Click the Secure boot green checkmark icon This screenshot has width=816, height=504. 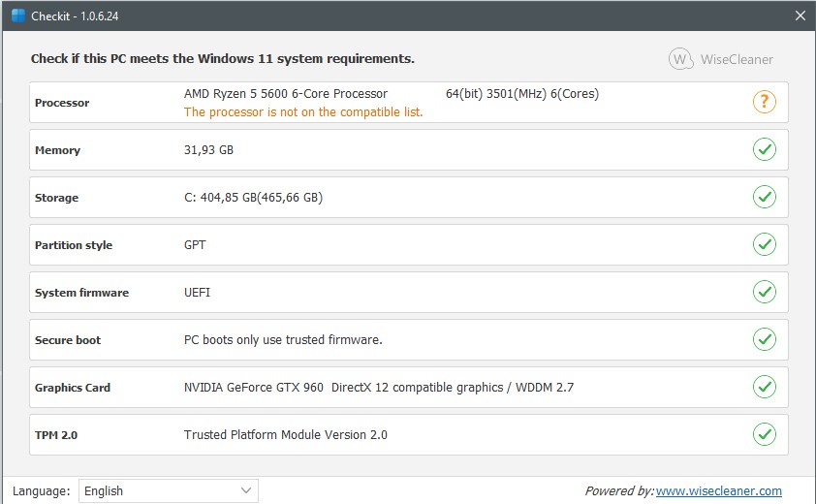click(x=765, y=339)
